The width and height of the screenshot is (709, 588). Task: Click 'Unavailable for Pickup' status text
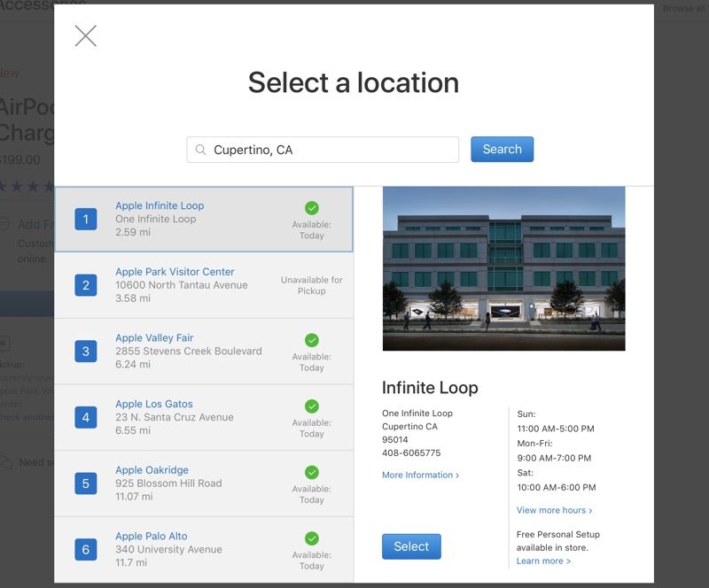coord(312,285)
